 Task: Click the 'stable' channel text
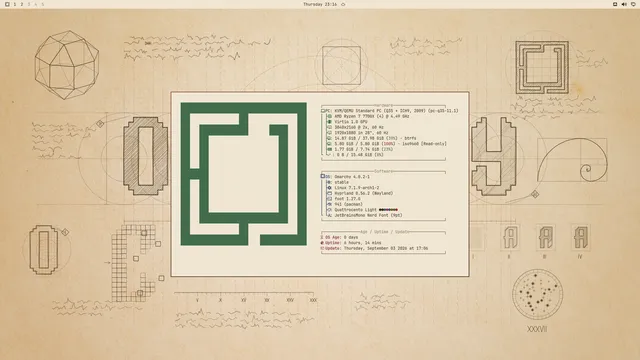click(342, 182)
